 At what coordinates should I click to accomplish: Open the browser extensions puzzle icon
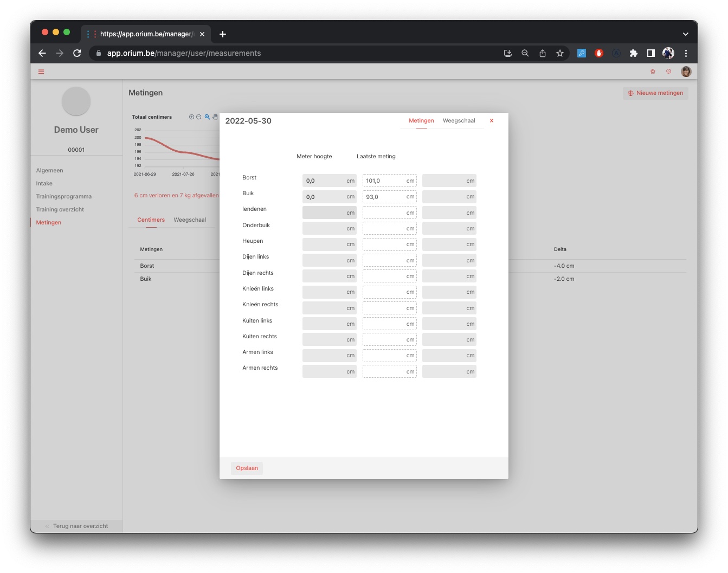click(x=633, y=53)
